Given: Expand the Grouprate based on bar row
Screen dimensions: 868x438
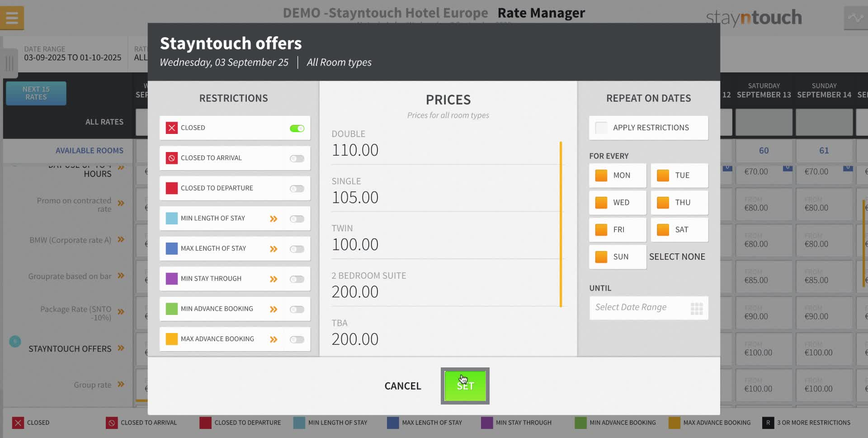Looking at the screenshot, I should tap(121, 276).
